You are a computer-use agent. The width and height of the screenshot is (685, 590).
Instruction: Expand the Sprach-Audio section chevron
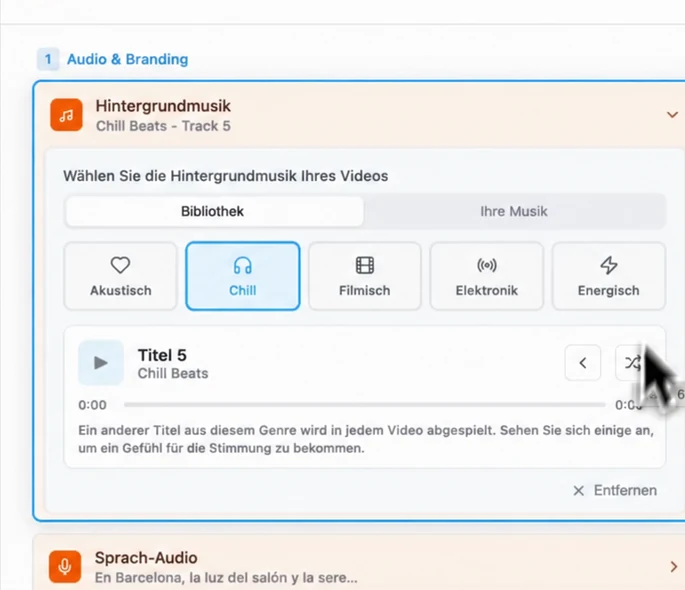pyautogui.click(x=674, y=566)
